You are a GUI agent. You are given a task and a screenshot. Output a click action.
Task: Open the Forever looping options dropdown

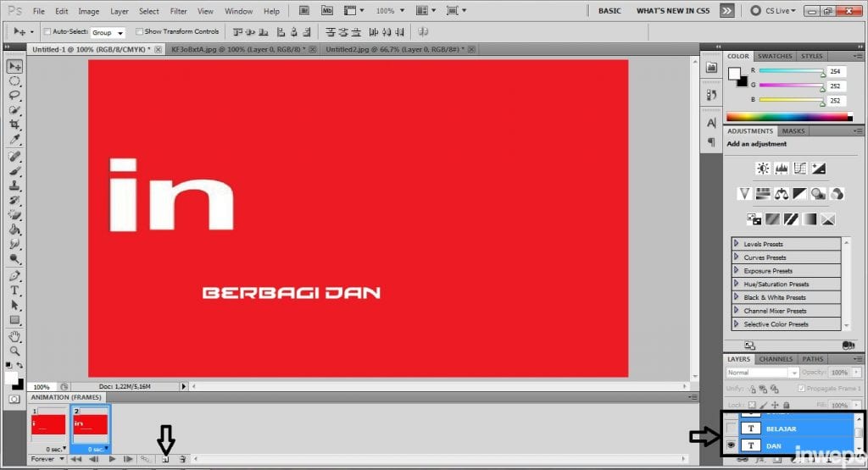(47, 459)
